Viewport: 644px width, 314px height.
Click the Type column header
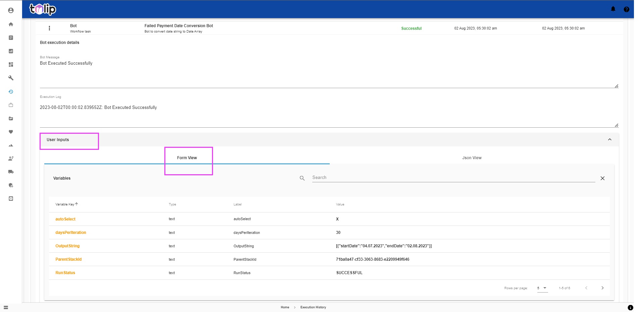(172, 204)
